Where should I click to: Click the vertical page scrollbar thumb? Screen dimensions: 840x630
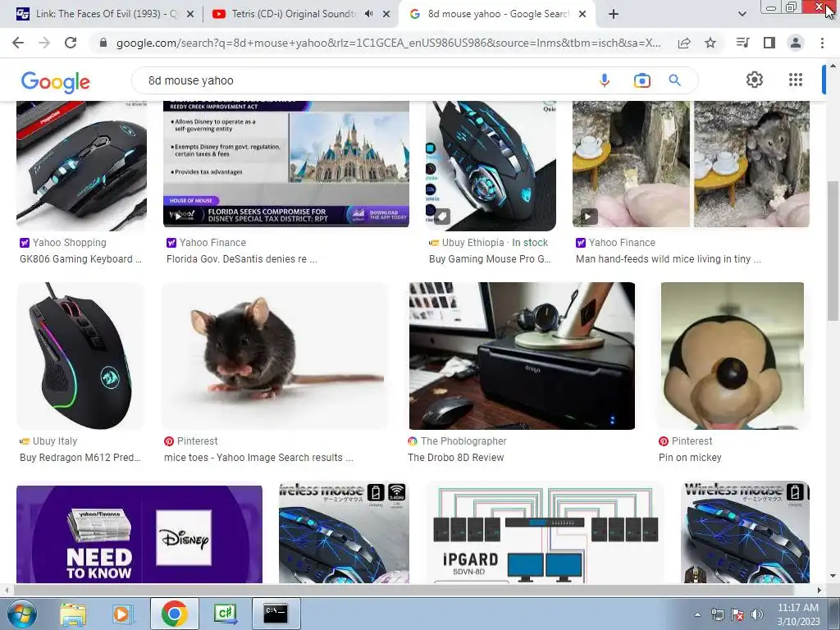(833, 251)
